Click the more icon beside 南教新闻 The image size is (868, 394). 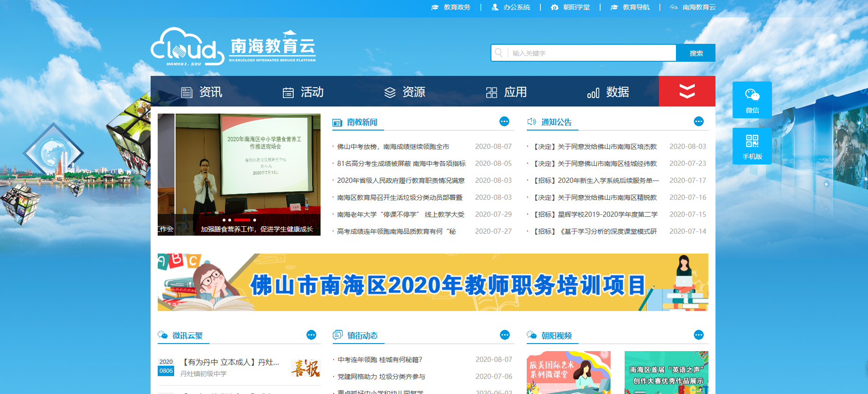coord(504,122)
